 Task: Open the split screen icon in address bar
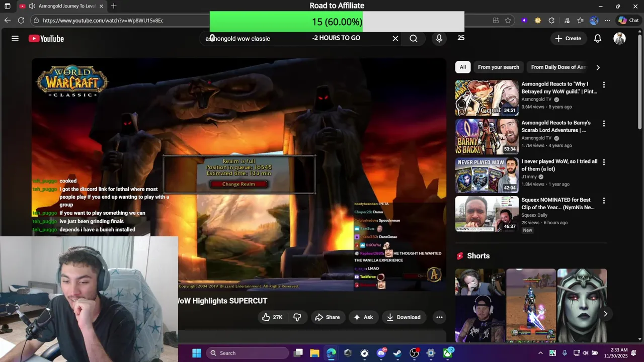coord(496,21)
